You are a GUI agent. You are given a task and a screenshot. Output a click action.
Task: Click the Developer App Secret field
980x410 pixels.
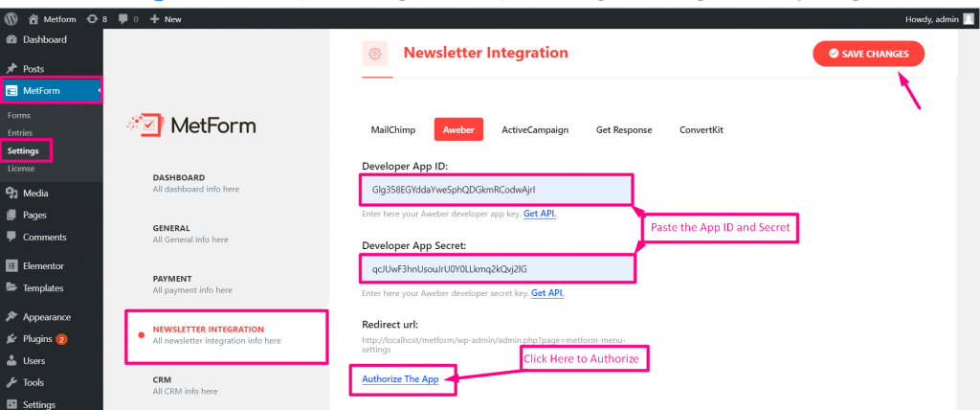(498, 268)
